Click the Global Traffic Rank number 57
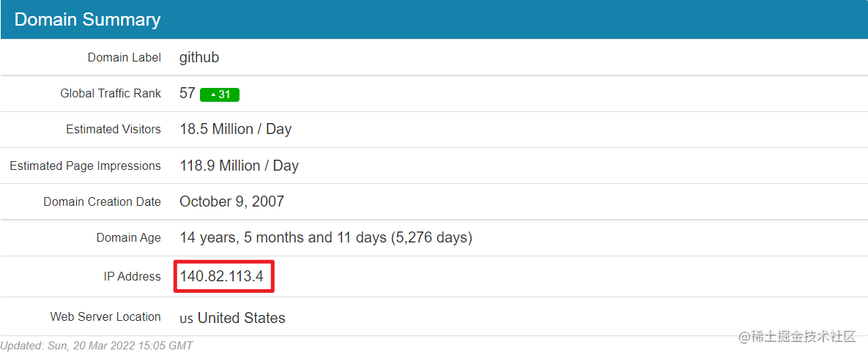868x356 pixels. point(188,93)
